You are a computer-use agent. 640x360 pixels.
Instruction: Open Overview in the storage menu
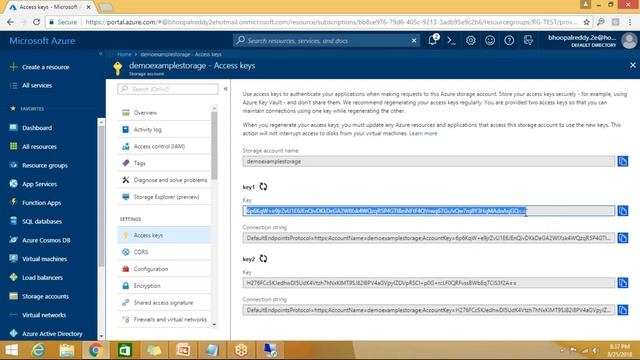[164, 112]
